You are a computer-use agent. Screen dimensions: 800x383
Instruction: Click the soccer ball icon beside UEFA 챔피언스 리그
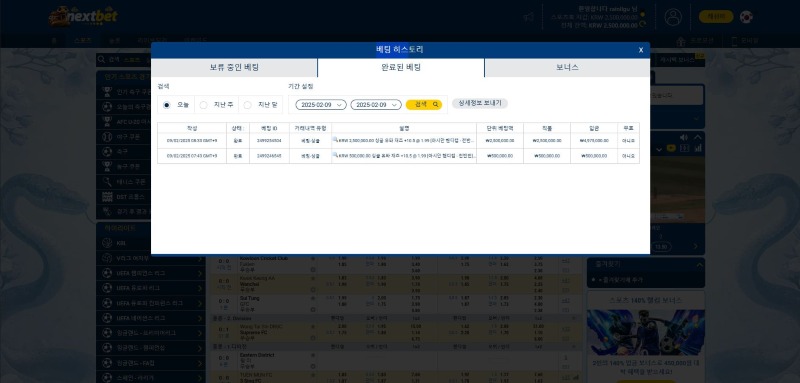107,273
